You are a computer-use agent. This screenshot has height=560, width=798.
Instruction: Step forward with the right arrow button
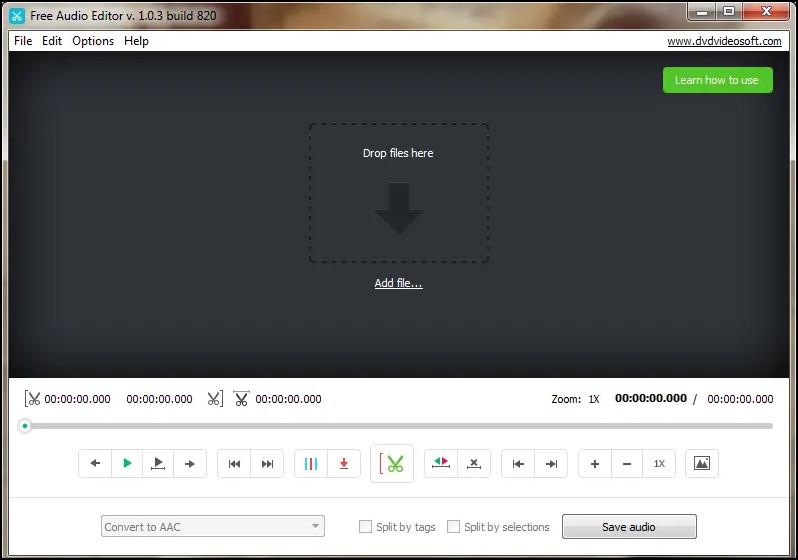pos(190,463)
